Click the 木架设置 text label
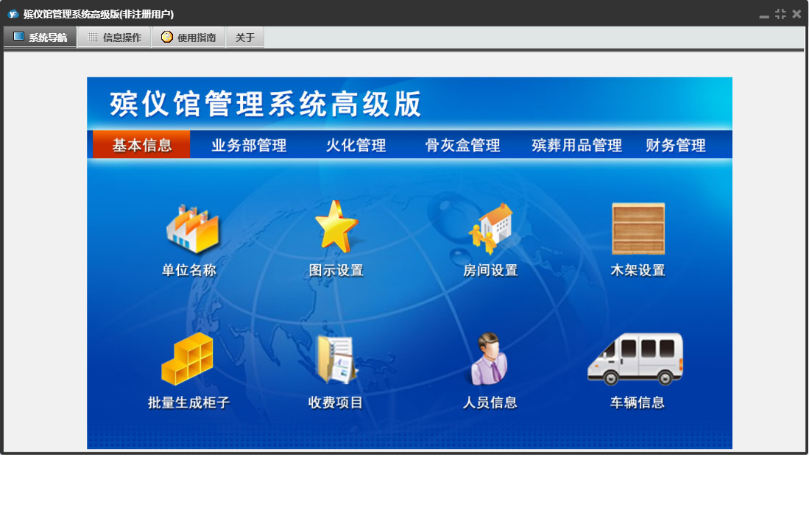The image size is (809, 532). pyautogui.click(x=637, y=270)
